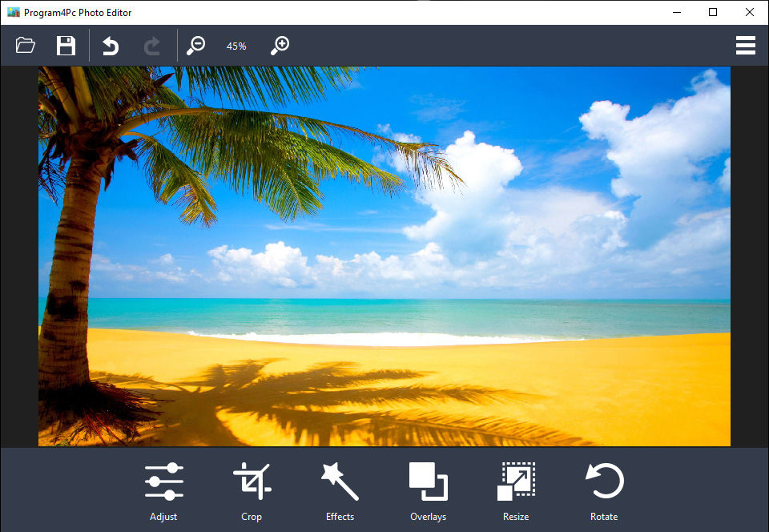
Task: Open the Overlays tool
Action: [x=428, y=491]
